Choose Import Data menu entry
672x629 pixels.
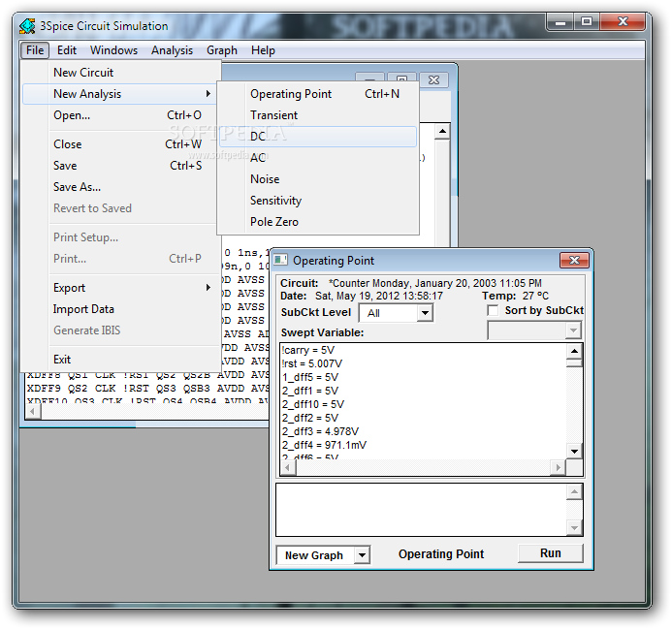[x=121, y=309]
